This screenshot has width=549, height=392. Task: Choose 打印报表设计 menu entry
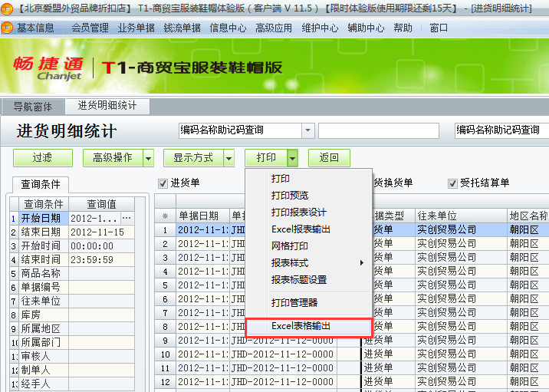(308, 212)
